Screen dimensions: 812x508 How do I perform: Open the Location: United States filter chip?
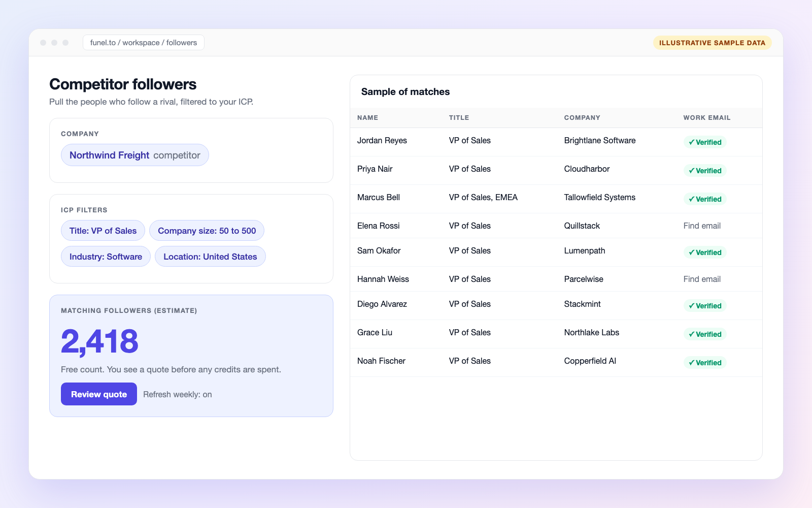[x=210, y=257]
